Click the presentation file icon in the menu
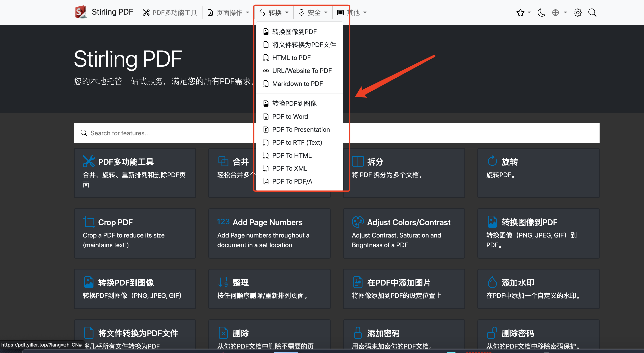Screen dimensions: 644x353 [266, 129]
